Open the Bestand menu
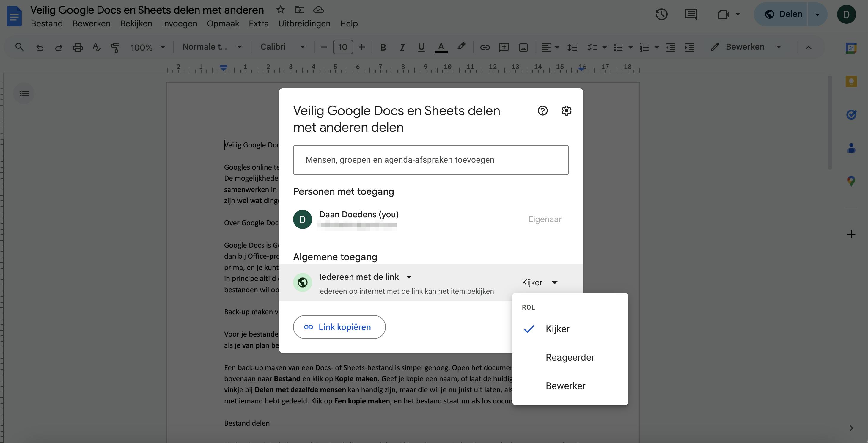This screenshot has width=868, height=443. pyautogui.click(x=46, y=23)
